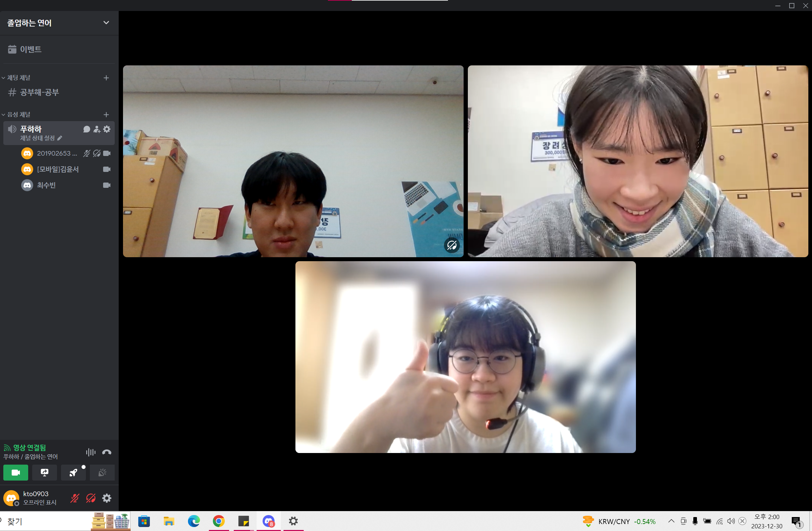Viewport: 812px width, 531px height.
Task: Unmute microphone in user panel
Action: [x=75, y=498]
